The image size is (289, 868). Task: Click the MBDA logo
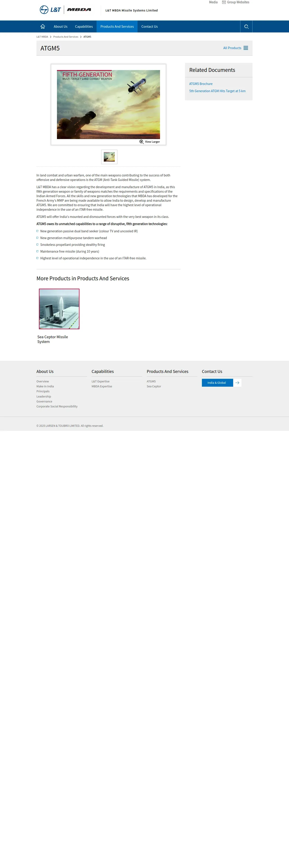[x=79, y=10]
